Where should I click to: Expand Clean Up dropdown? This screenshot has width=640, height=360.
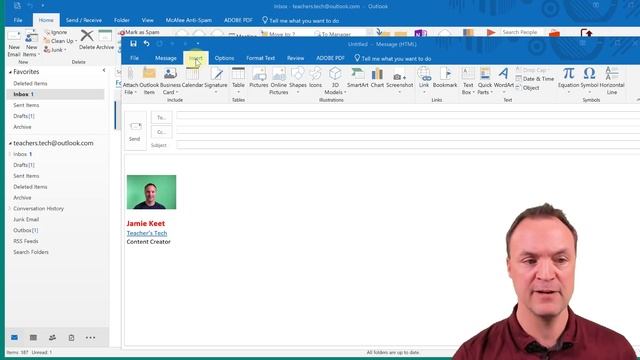(x=76, y=41)
